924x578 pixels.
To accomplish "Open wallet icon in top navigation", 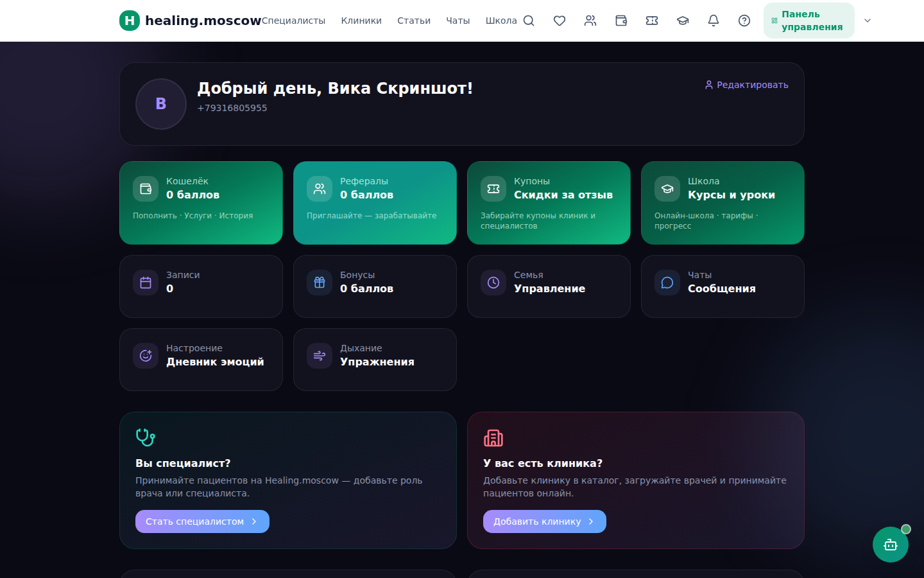I will click(621, 21).
